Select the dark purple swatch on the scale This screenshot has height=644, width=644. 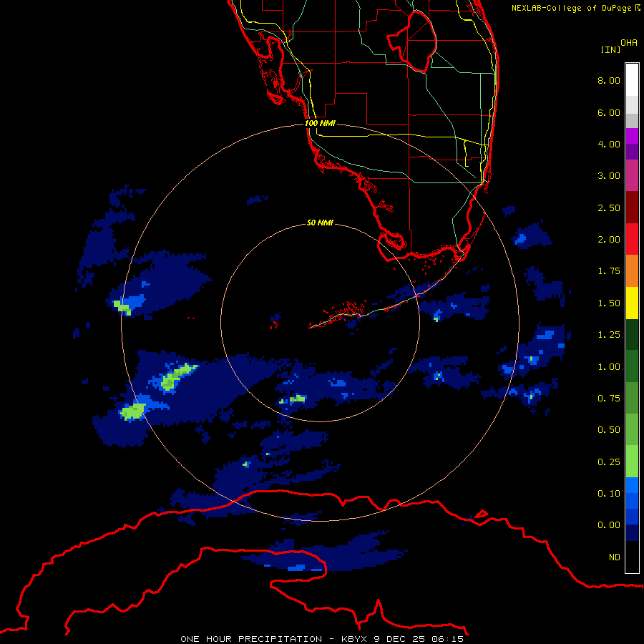(x=632, y=152)
